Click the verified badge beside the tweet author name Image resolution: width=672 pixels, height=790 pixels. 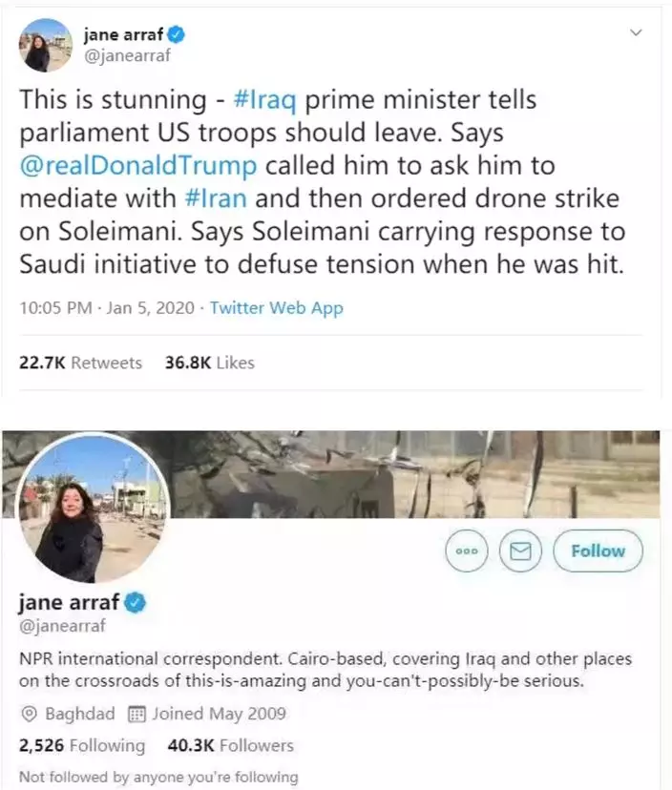point(177,35)
